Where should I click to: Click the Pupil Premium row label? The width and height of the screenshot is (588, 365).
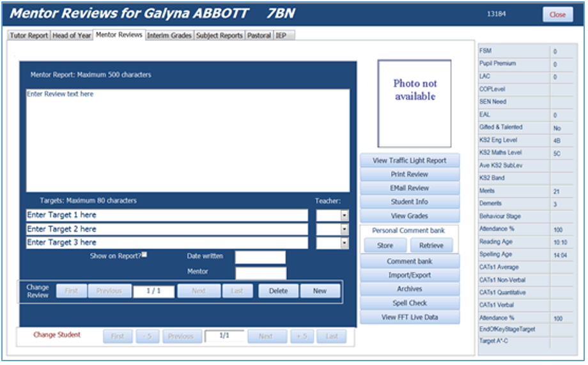coord(498,63)
